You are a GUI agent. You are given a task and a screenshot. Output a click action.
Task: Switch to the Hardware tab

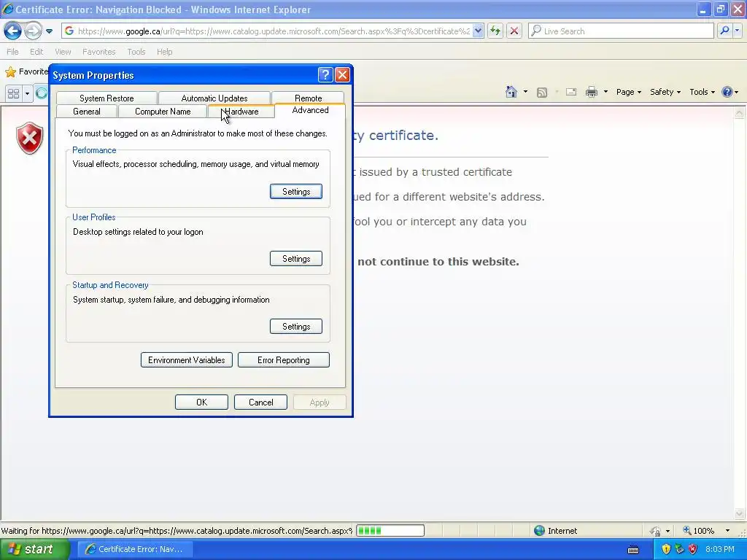241,112
